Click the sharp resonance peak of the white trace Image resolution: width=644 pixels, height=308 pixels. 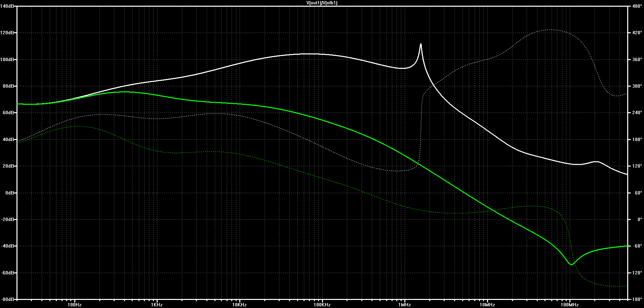pos(420,44)
